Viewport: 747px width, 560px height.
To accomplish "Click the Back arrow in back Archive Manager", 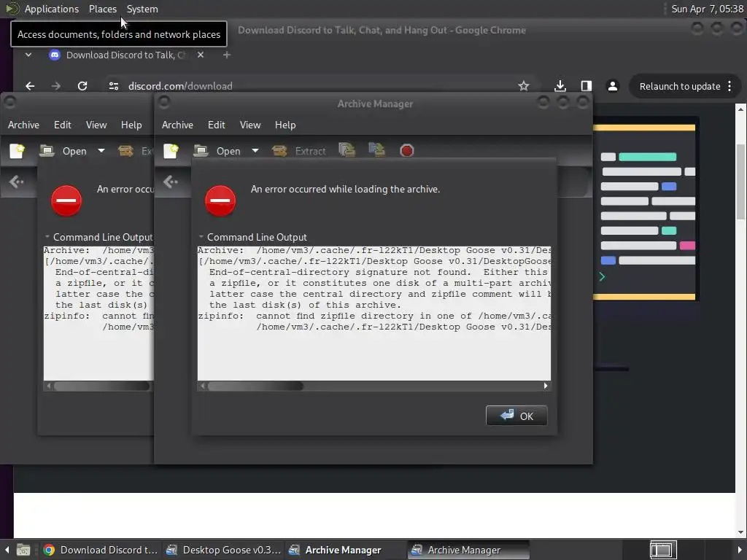I will click(16, 182).
